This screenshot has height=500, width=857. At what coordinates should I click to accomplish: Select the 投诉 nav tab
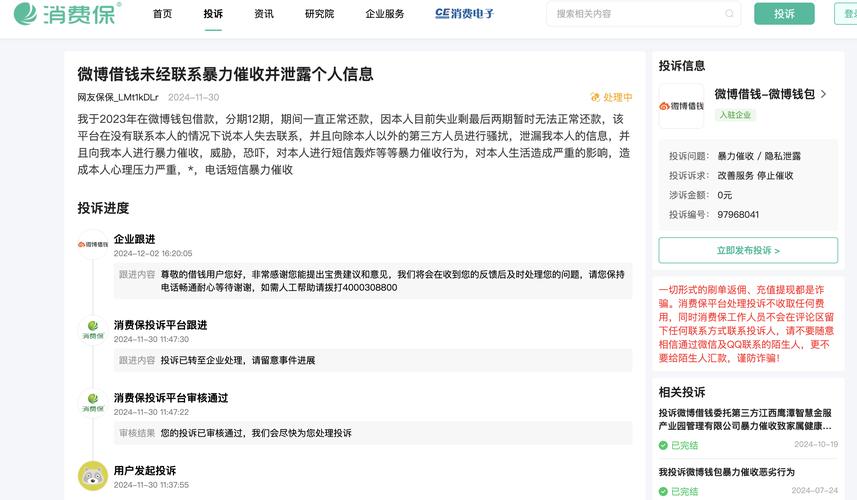point(213,14)
